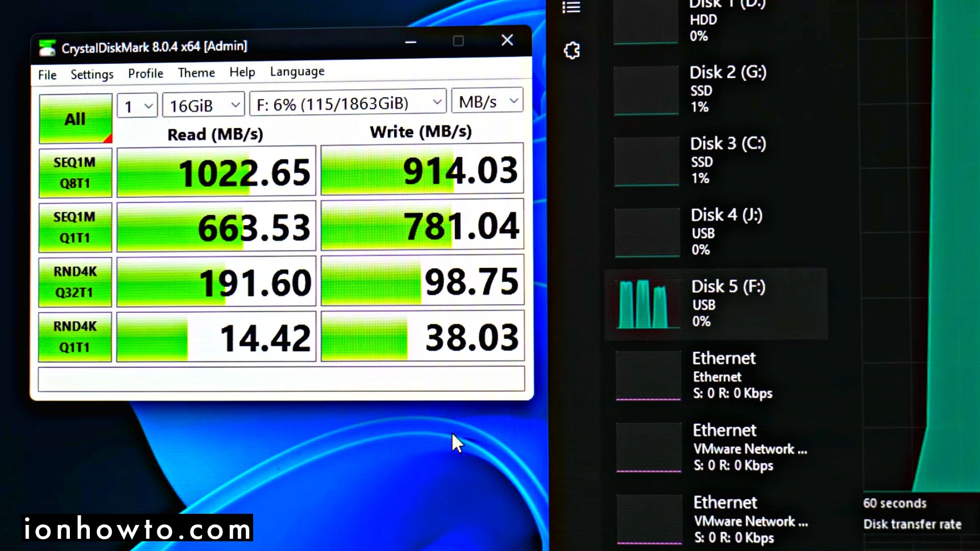Select Disk 3 (C:) SSD in Task Manager

(x=716, y=161)
